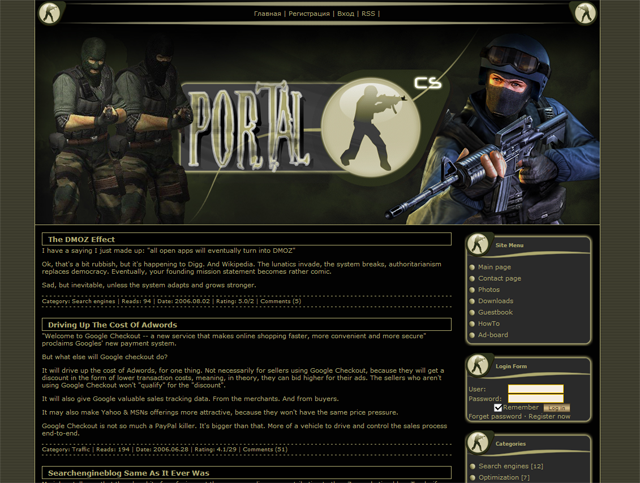
Task: Open Comments (5) on DMOZ article
Action: 281,301
